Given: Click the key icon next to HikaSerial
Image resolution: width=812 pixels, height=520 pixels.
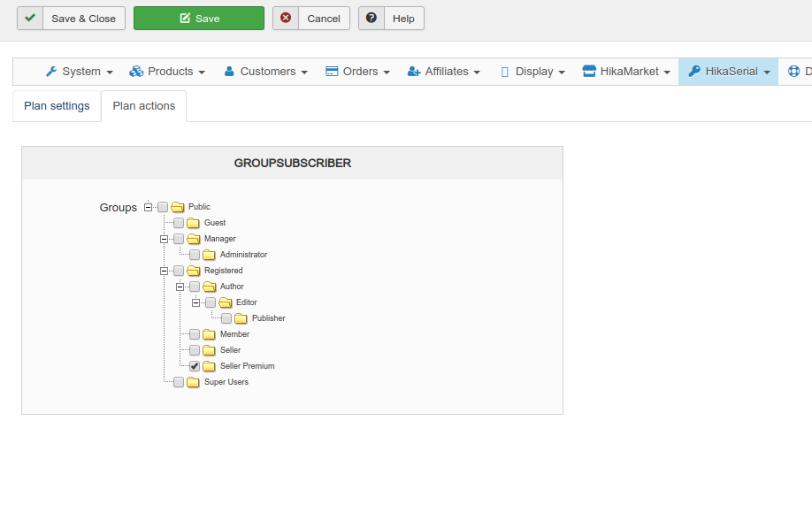Looking at the screenshot, I should pos(694,71).
